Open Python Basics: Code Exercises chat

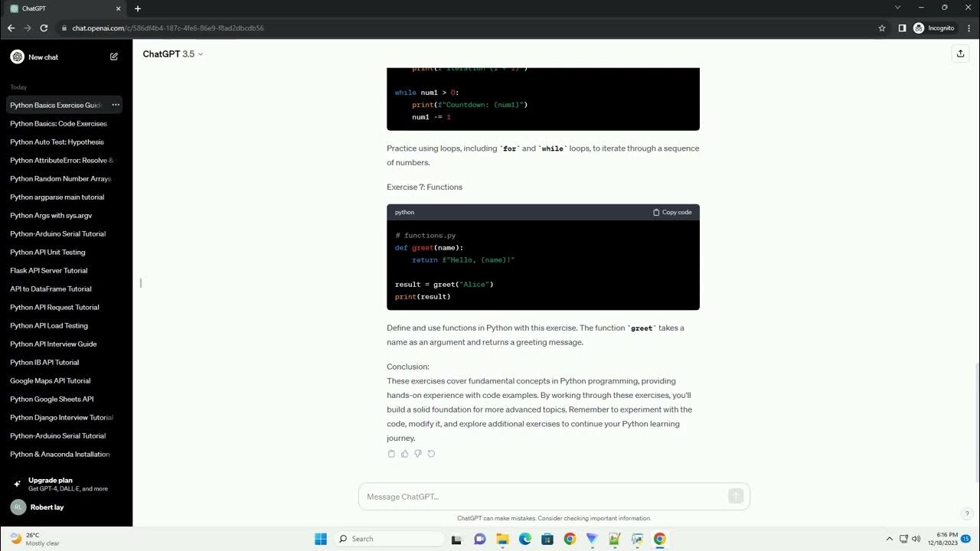64,123
